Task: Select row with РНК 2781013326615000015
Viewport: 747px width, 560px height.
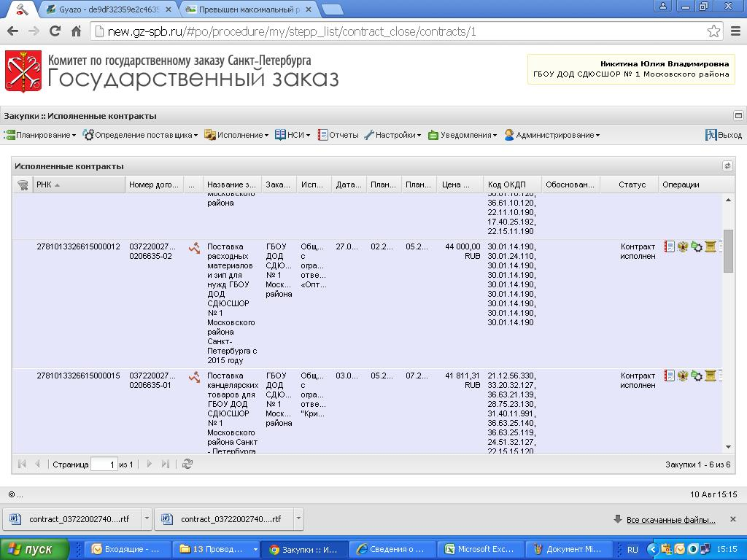Action: click(367, 411)
